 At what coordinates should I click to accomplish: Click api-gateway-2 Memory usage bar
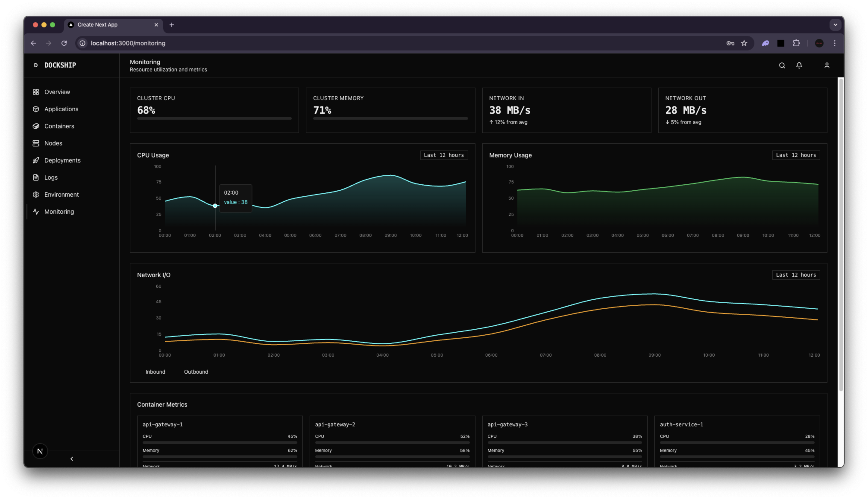[392, 457]
